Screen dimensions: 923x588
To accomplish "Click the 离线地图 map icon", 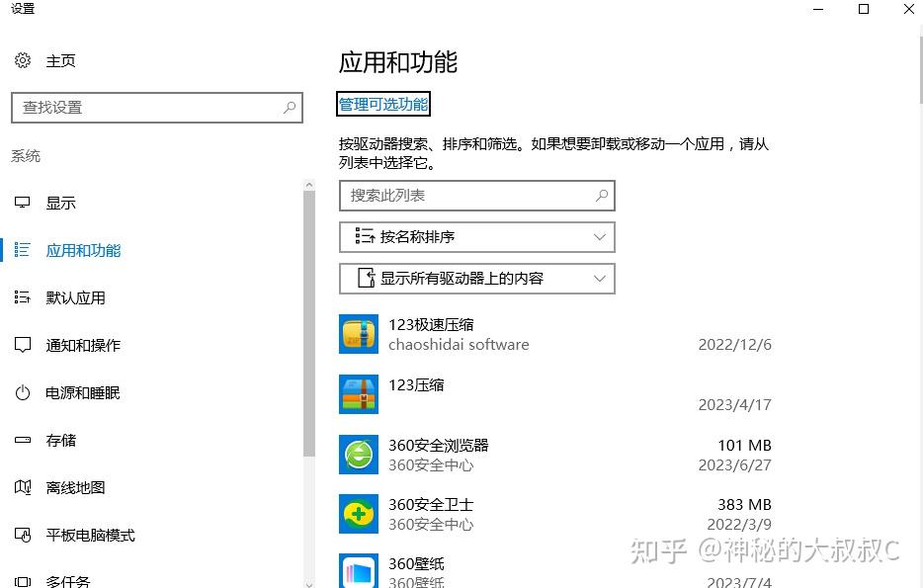I will point(23,487).
